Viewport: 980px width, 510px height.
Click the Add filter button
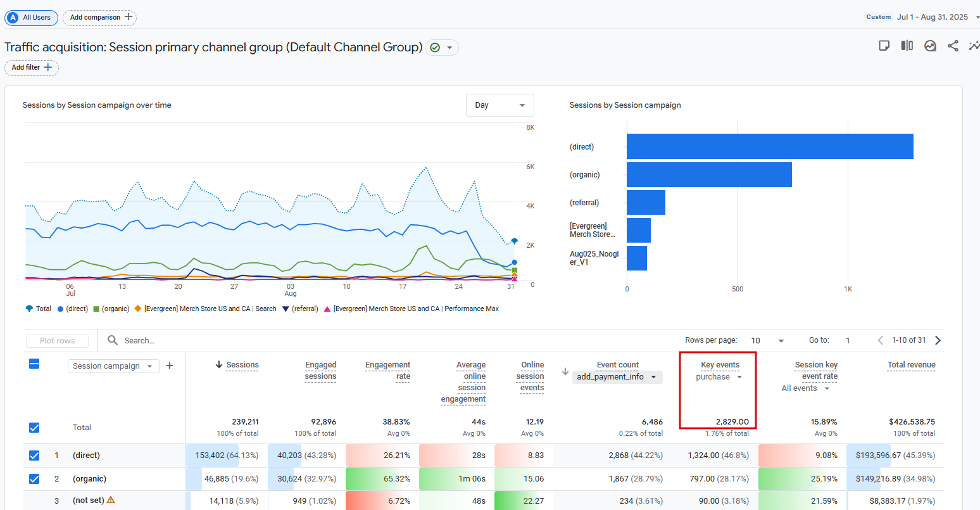pos(32,68)
